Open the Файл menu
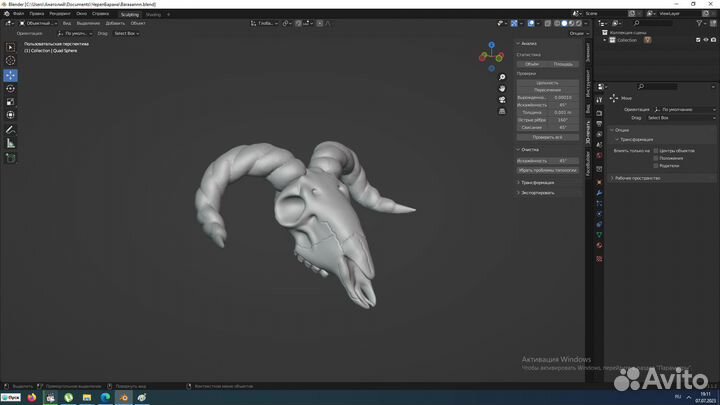The image size is (720, 405). 19,14
